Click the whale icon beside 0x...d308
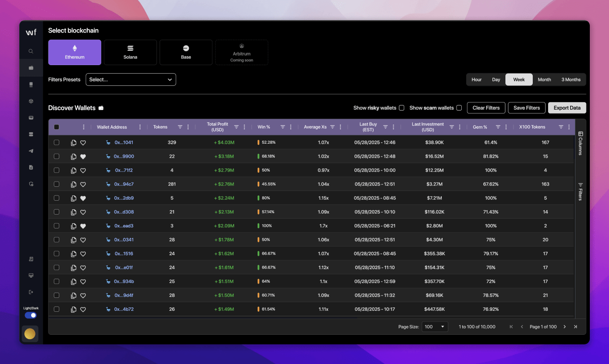This screenshot has width=609, height=364. 108,212
